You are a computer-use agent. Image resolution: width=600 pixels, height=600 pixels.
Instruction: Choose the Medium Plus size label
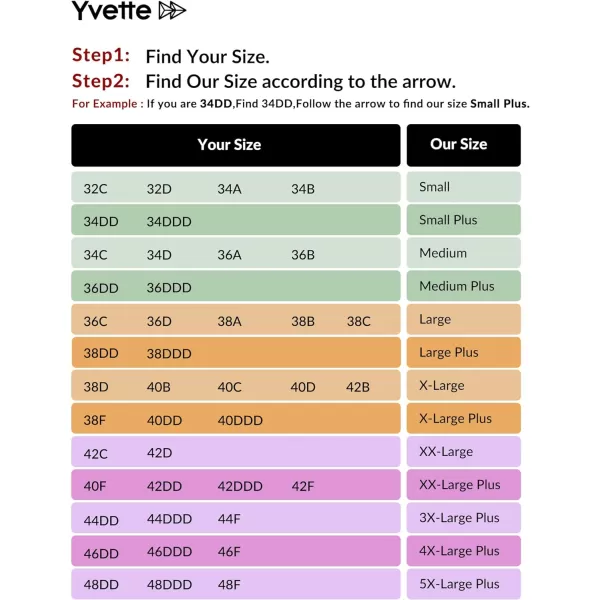click(457, 286)
